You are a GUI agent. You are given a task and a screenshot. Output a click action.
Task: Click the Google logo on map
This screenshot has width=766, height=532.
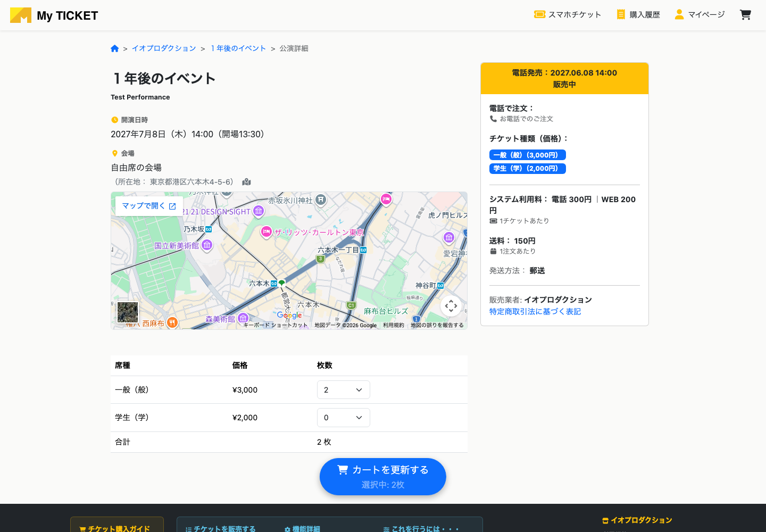(x=289, y=315)
